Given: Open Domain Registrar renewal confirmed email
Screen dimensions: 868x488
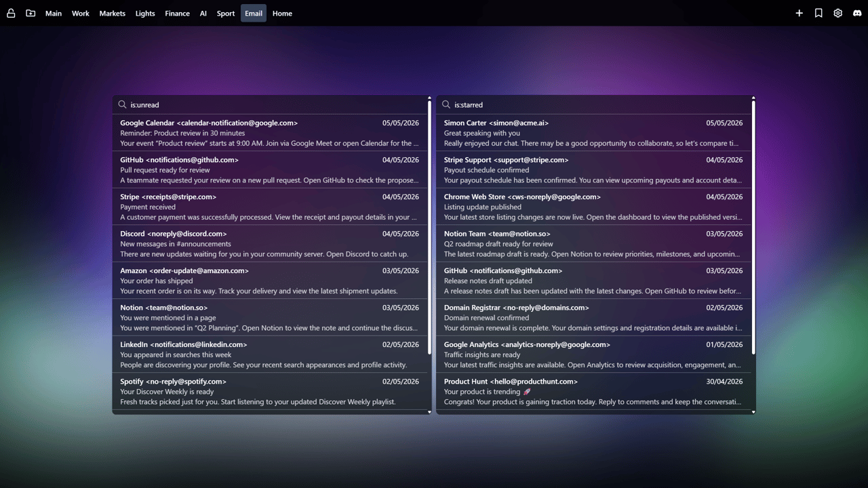Looking at the screenshot, I should (x=594, y=317).
